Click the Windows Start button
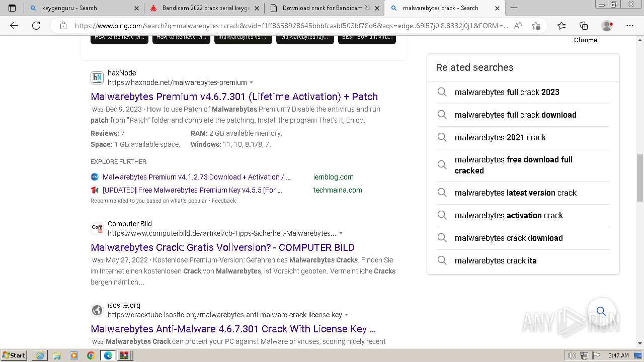644x362 pixels. click(14, 355)
